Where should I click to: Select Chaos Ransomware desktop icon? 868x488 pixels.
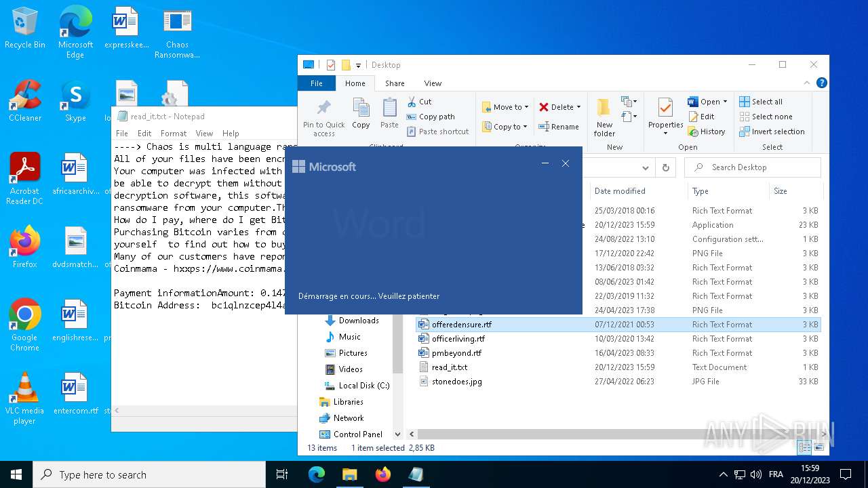point(177,33)
